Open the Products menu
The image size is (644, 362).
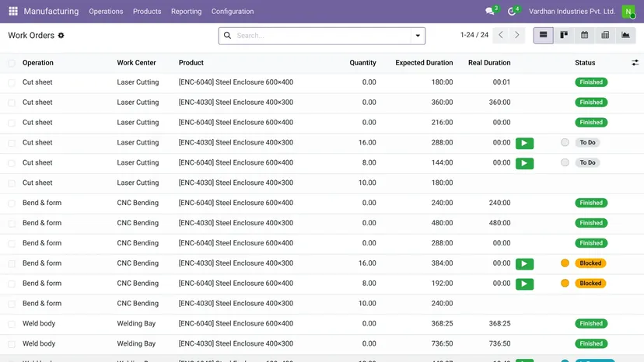click(x=147, y=12)
